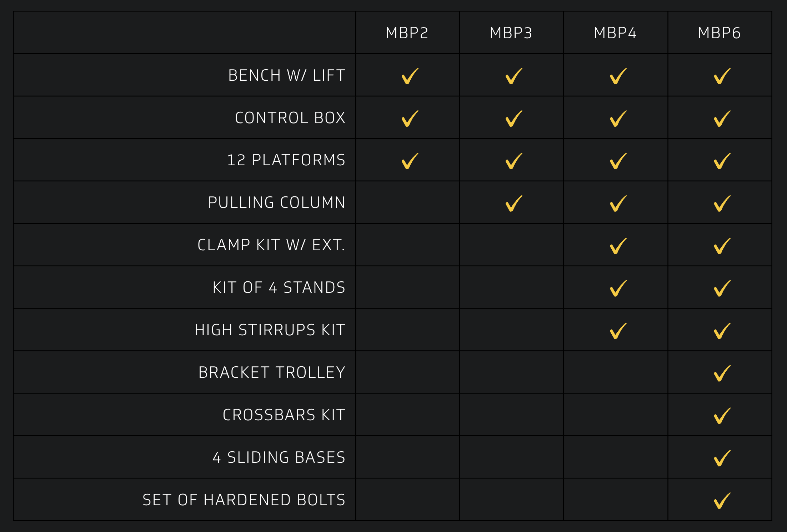Click the MBP3 checkmark for Pulling Column

coord(513,204)
